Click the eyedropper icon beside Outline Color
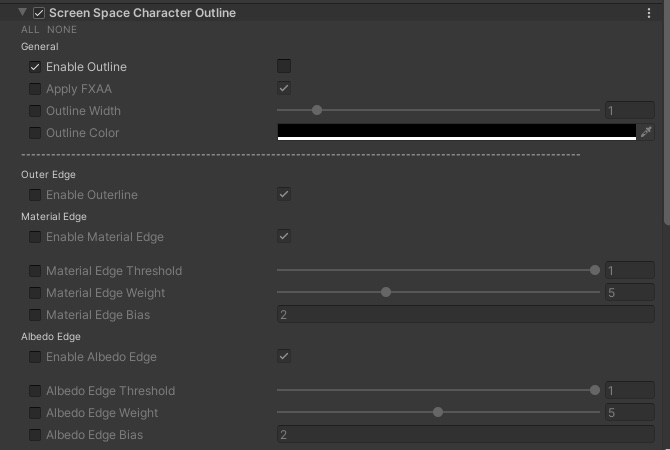 pos(646,133)
